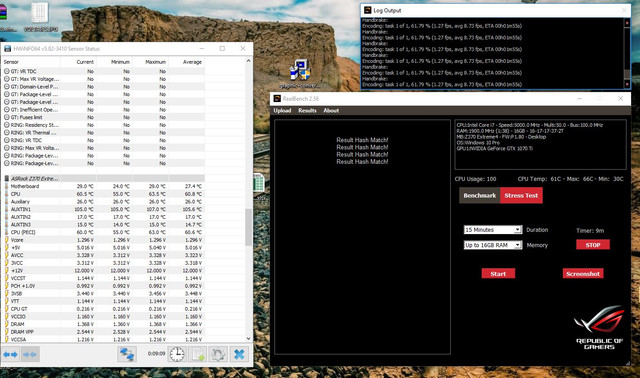Click the logging sheet icon in HWiNFO

198,354
